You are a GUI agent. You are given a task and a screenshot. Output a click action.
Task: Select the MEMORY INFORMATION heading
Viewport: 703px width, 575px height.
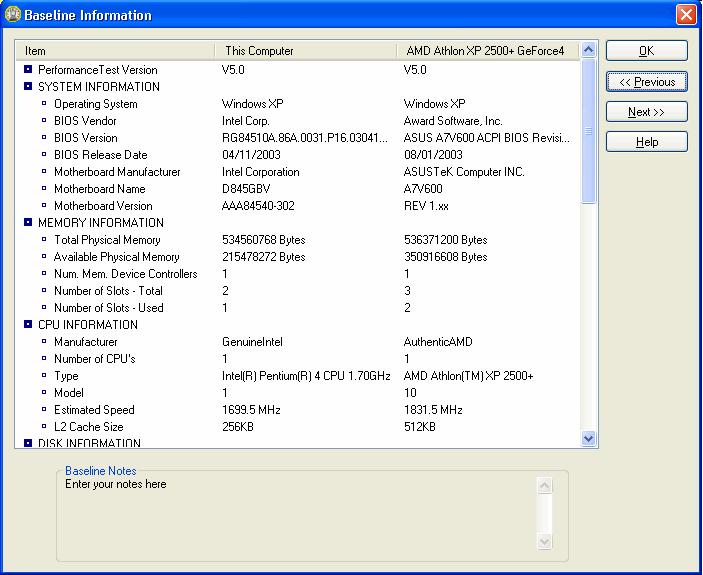click(x=101, y=223)
